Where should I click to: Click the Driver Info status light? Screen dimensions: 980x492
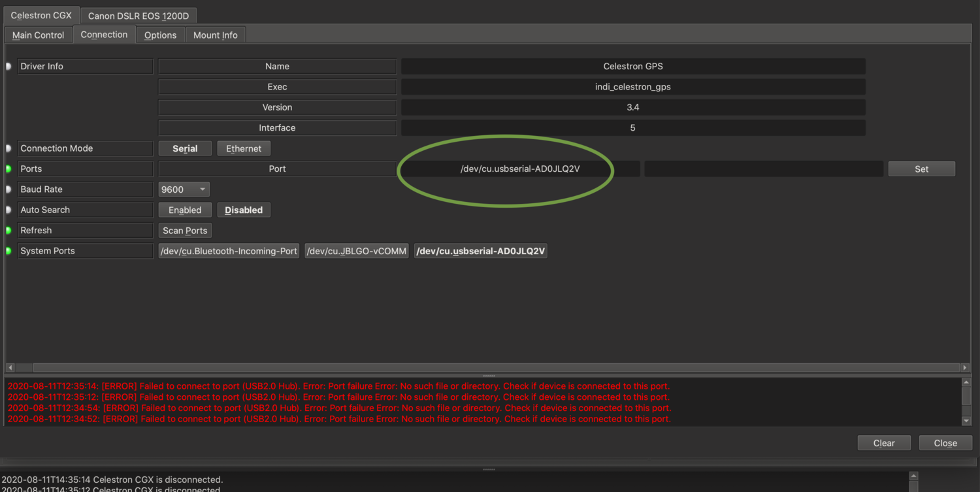9,67
